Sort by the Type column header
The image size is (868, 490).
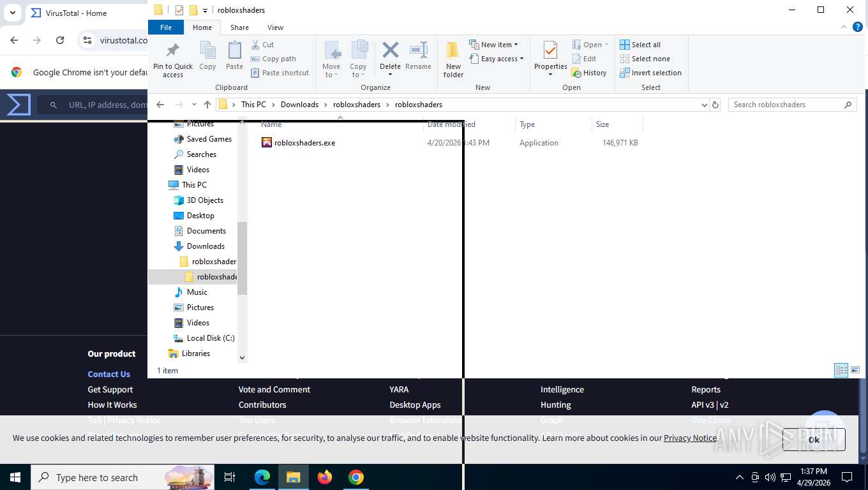(553, 124)
